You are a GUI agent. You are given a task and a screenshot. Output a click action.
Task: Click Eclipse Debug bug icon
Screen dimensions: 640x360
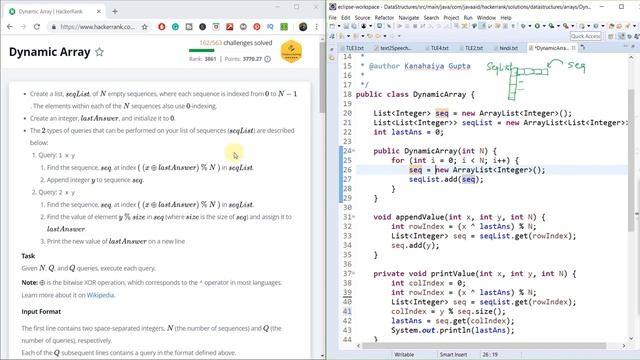[524, 26]
